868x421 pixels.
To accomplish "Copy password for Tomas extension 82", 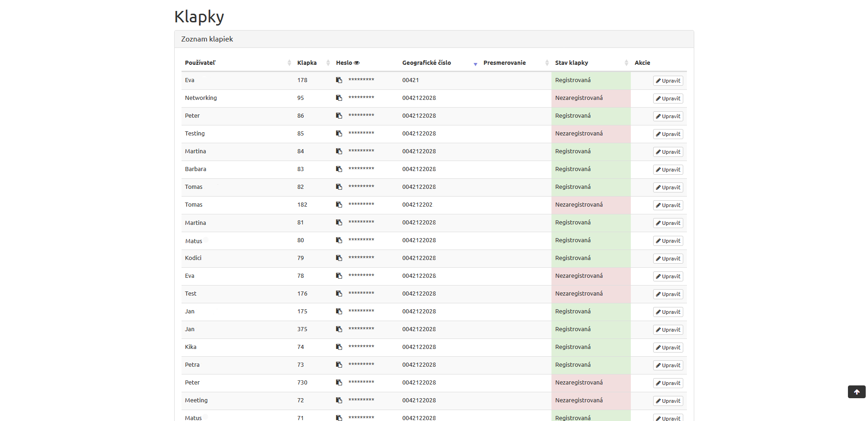I will tap(339, 187).
